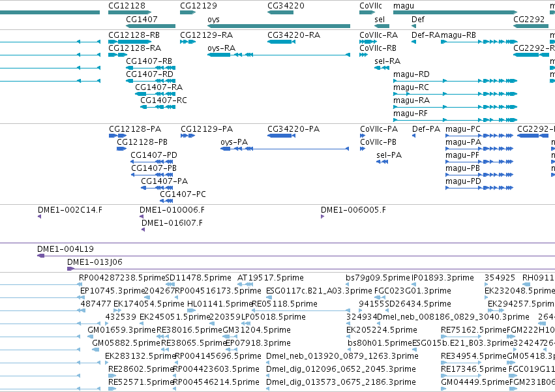Image resolution: width=555 pixels, height=392 pixels.
Task: Select BAC end DME1-002C14.F
Action: [x=39, y=217]
